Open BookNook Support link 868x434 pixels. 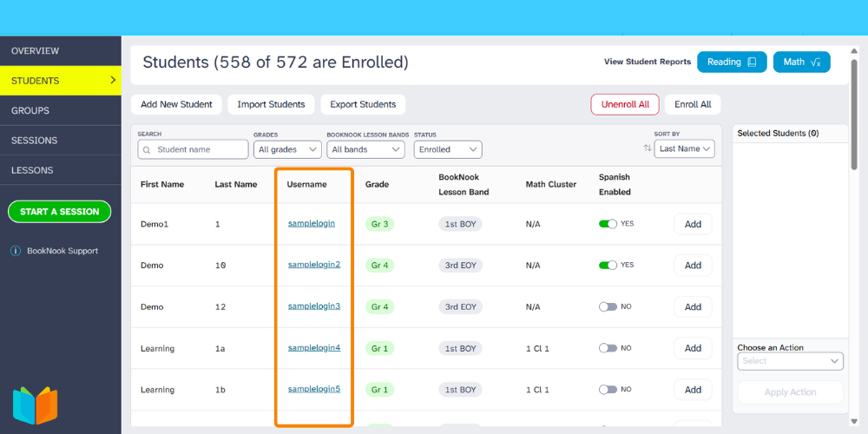(62, 251)
